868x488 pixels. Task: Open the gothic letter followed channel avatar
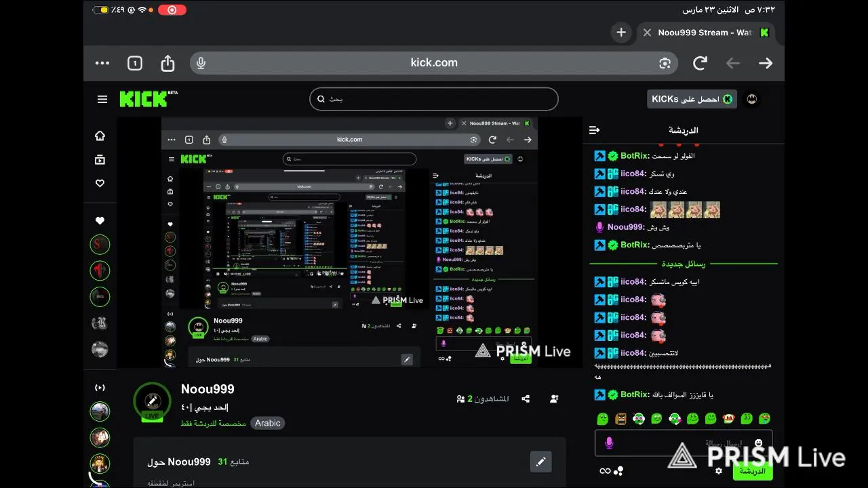(100, 323)
